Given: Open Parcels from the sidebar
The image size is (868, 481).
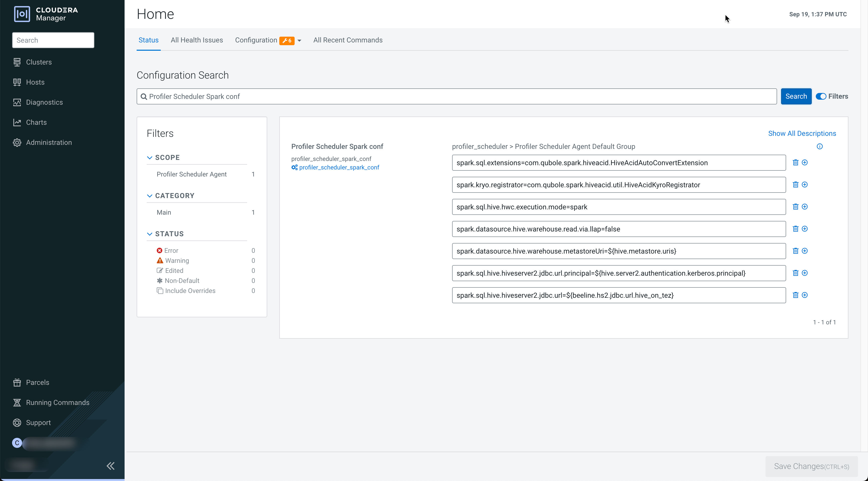Looking at the screenshot, I should [37, 382].
